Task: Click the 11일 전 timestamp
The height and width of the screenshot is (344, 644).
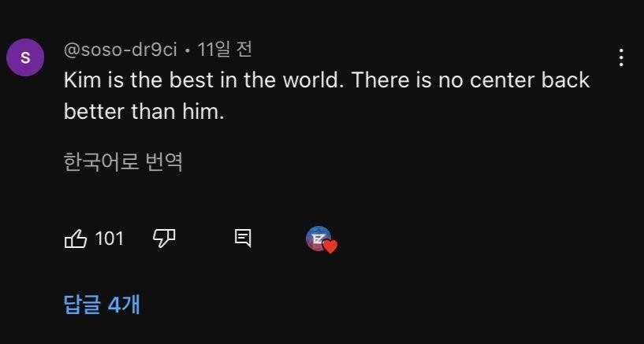Action: click(225, 50)
